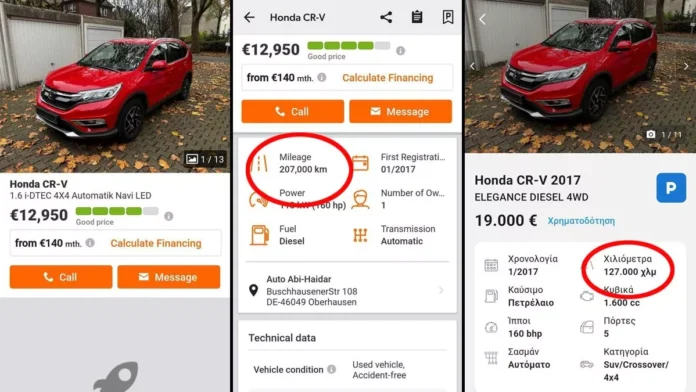This screenshot has width=696, height=392.
Task: Tap the parking bookmark icon in header
Action: click(448, 17)
